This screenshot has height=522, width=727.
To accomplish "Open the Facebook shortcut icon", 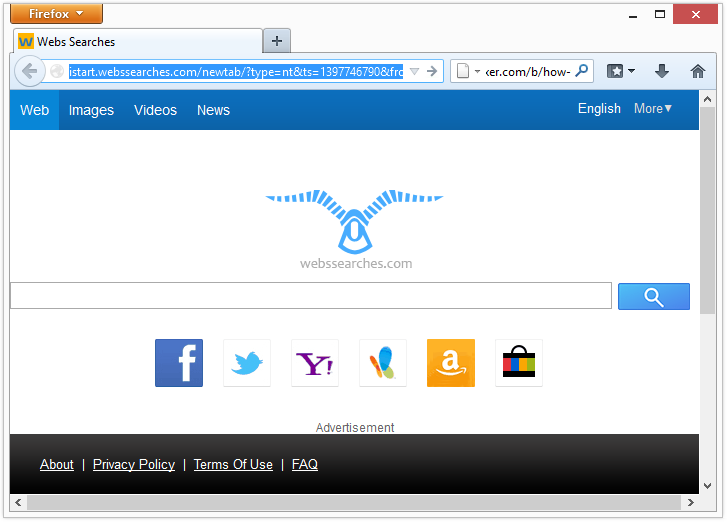I will (179, 363).
